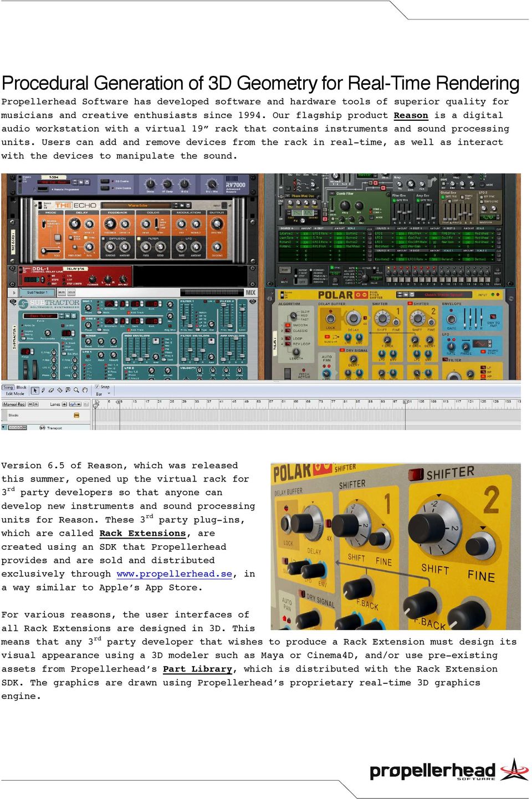
Task: Select the Mute tool in sequencer toolbar
Action: tap(68, 390)
